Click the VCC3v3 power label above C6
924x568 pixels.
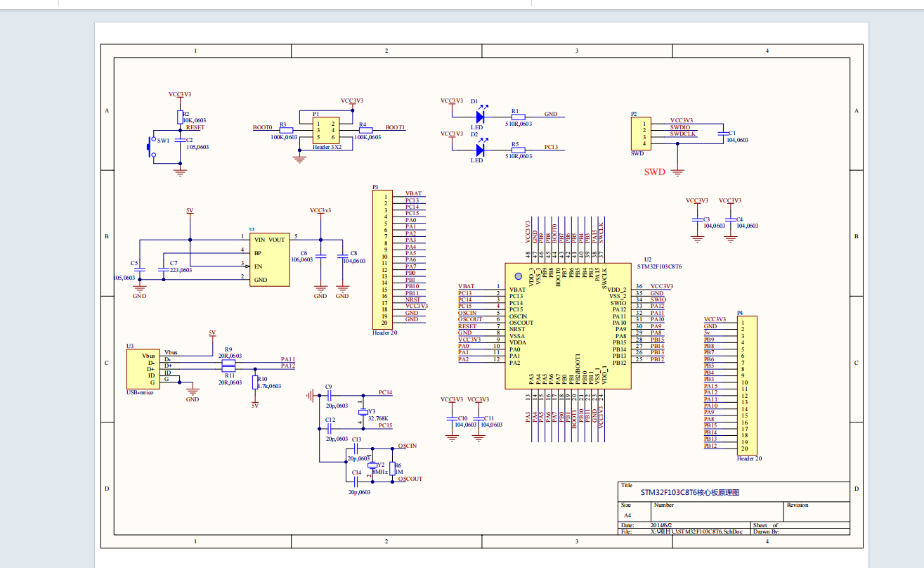(x=320, y=210)
